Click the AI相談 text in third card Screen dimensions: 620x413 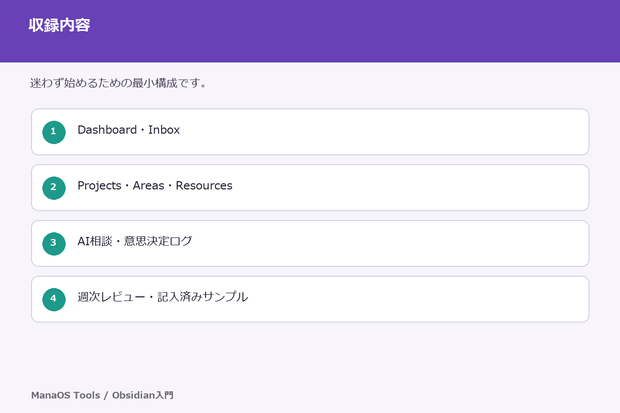(95, 241)
